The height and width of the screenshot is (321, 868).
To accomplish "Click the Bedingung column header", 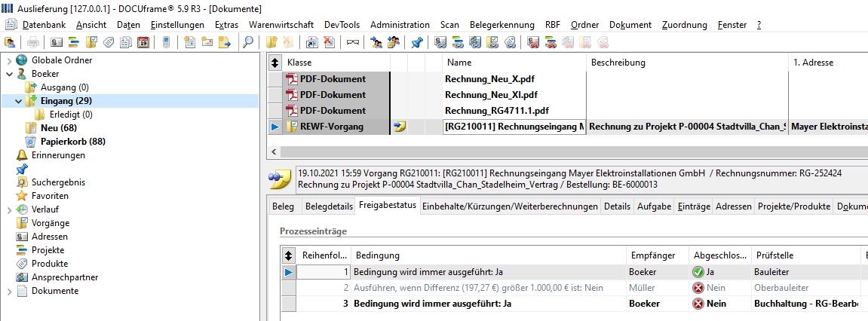I will (x=489, y=255).
